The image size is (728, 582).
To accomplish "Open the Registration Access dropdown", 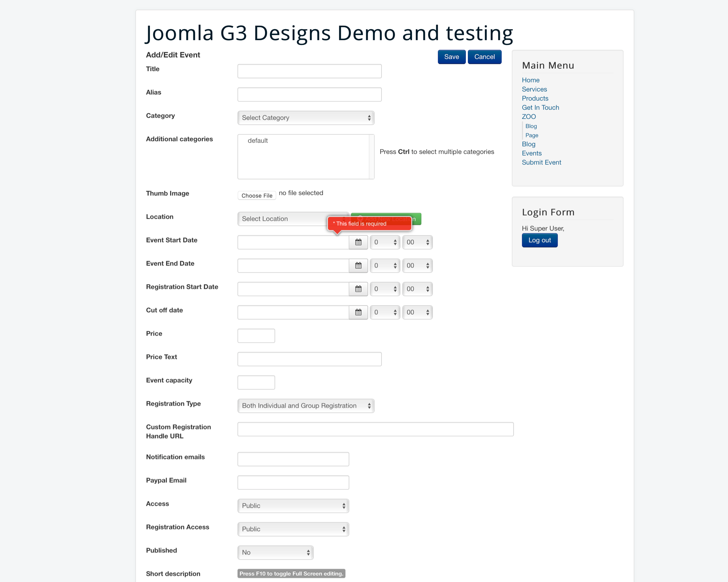I will point(293,529).
